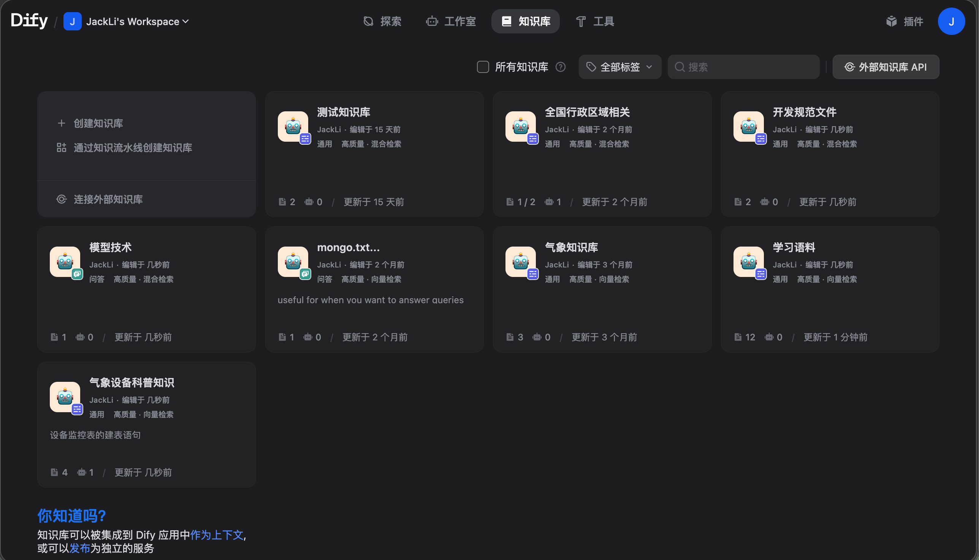Click robot icon of 模型技术 card
This screenshot has height=560, width=979.
[x=65, y=262]
